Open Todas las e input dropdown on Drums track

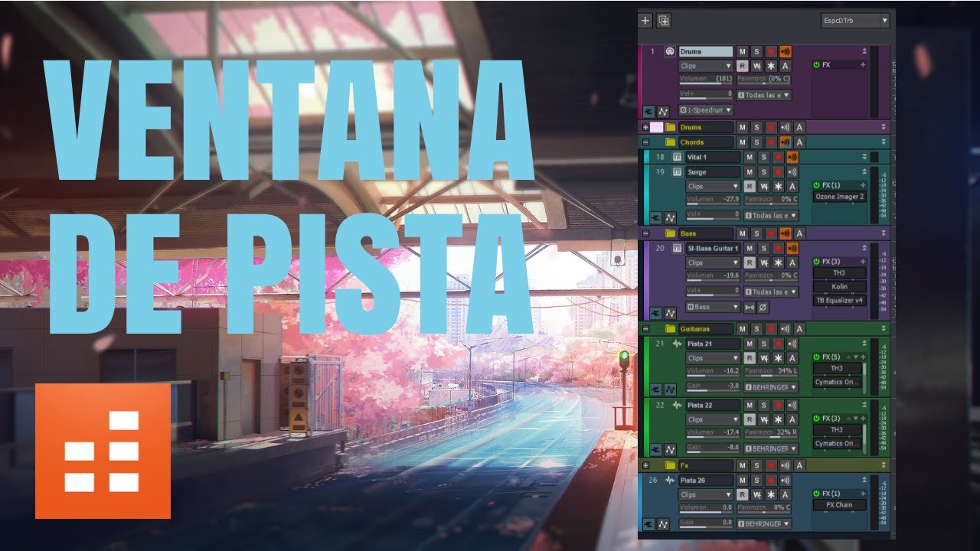coord(764,95)
